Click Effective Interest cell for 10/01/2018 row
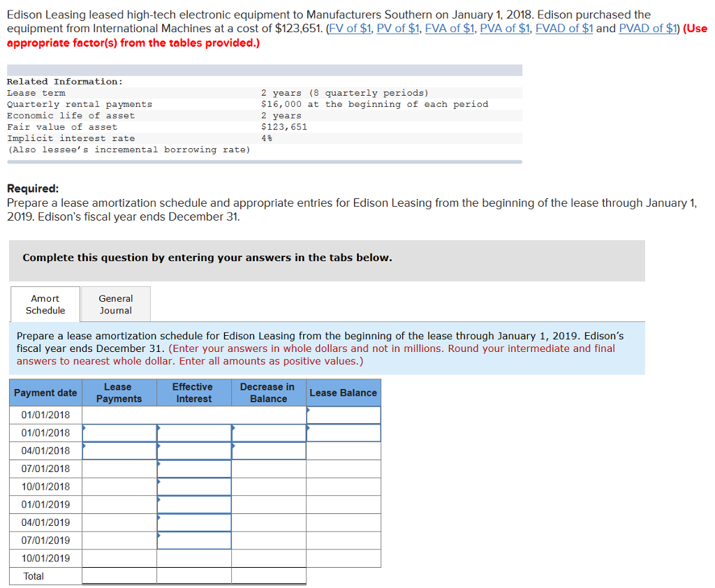Image resolution: width=715 pixels, height=588 pixels. [x=194, y=487]
